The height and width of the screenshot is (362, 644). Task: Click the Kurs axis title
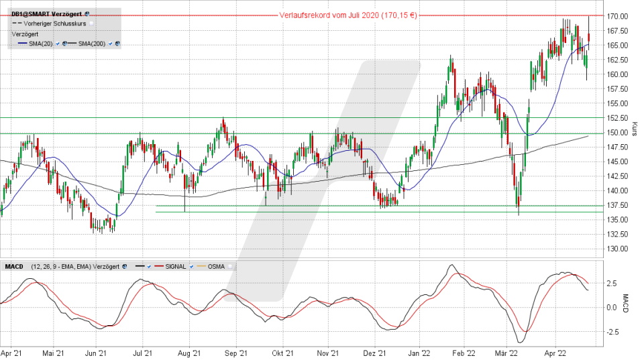(x=635, y=129)
